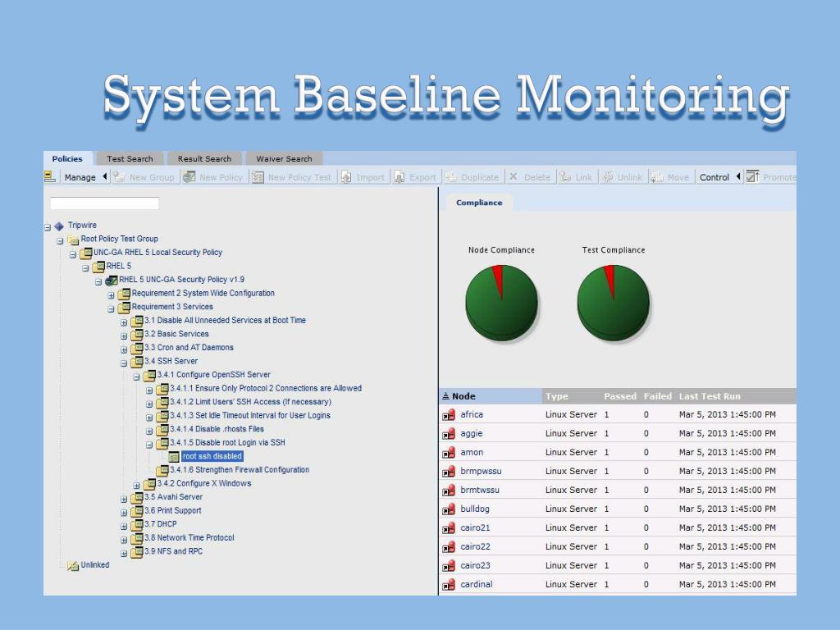Open the cairo21 node link
This screenshot has width=840, height=630.
pyautogui.click(x=475, y=527)
